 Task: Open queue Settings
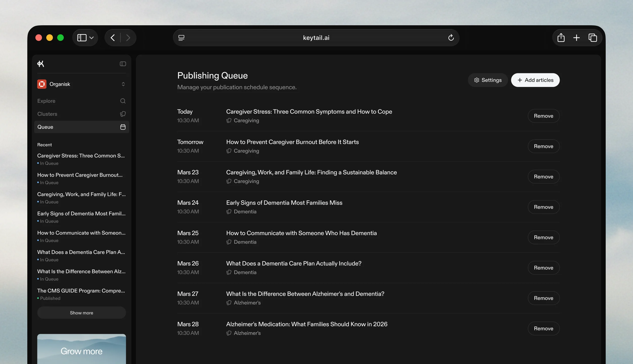tap(487, 80)
